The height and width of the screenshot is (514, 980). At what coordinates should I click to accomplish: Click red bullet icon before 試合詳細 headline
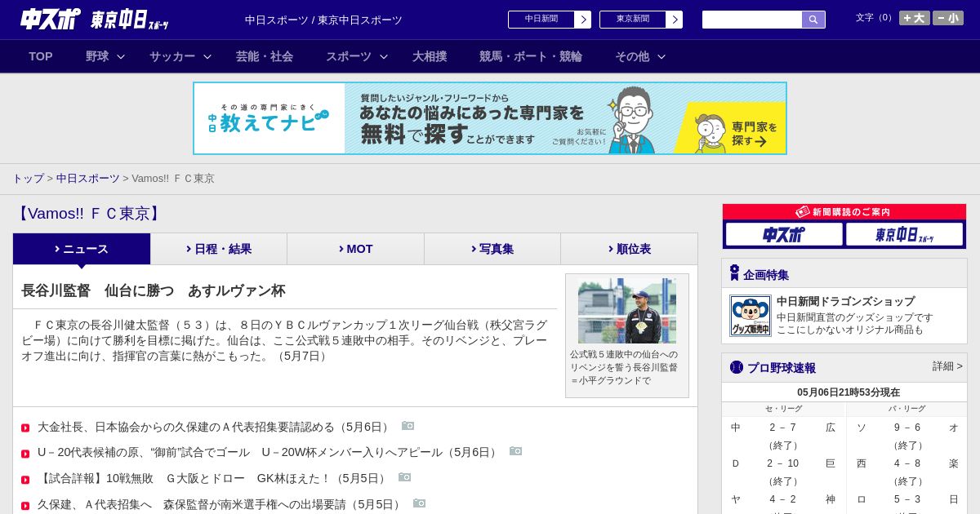point(25,480)
